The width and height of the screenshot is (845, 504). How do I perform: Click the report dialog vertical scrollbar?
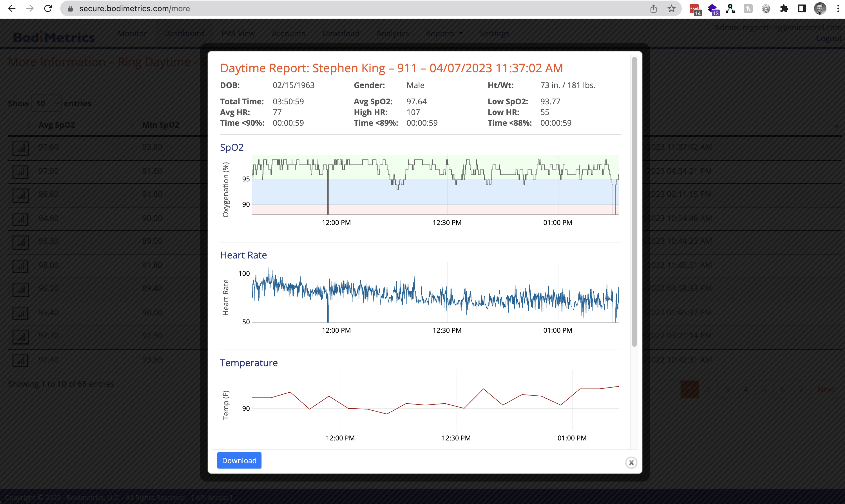coord(634,202)
